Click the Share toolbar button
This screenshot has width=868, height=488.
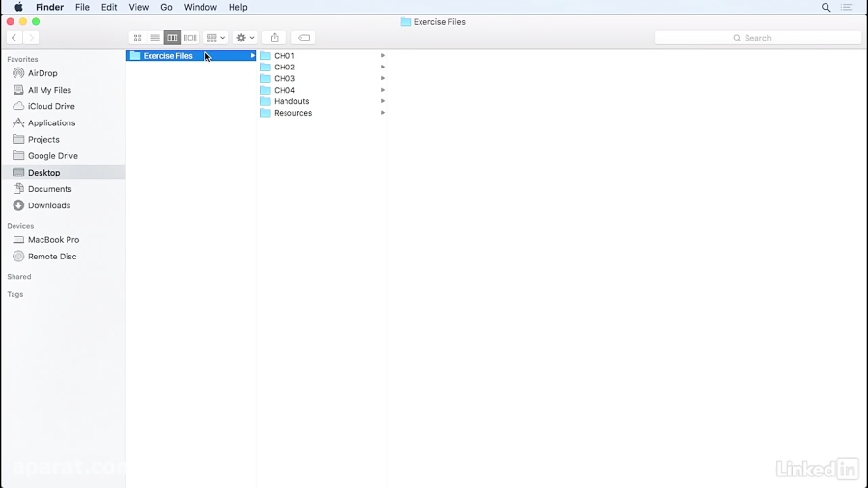(274, 38)
